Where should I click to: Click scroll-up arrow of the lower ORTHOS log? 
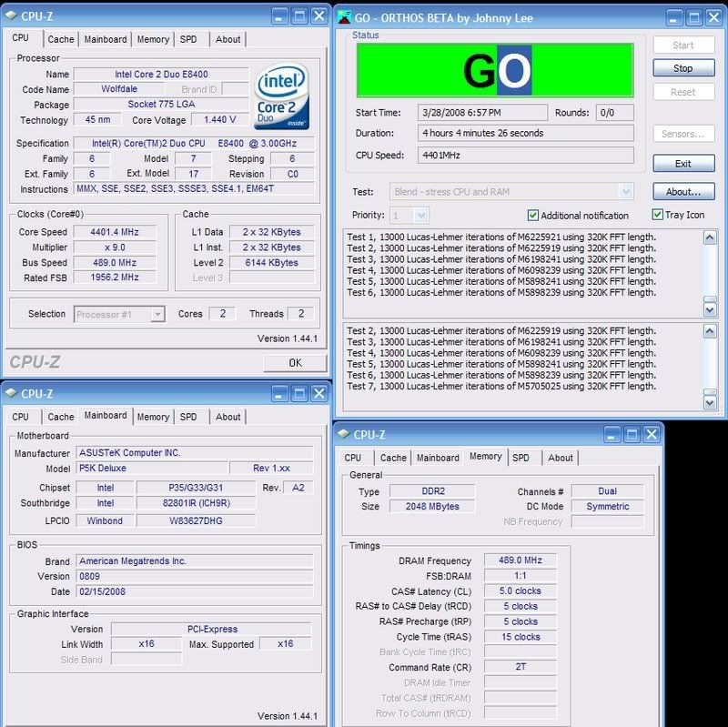[710, 331]
